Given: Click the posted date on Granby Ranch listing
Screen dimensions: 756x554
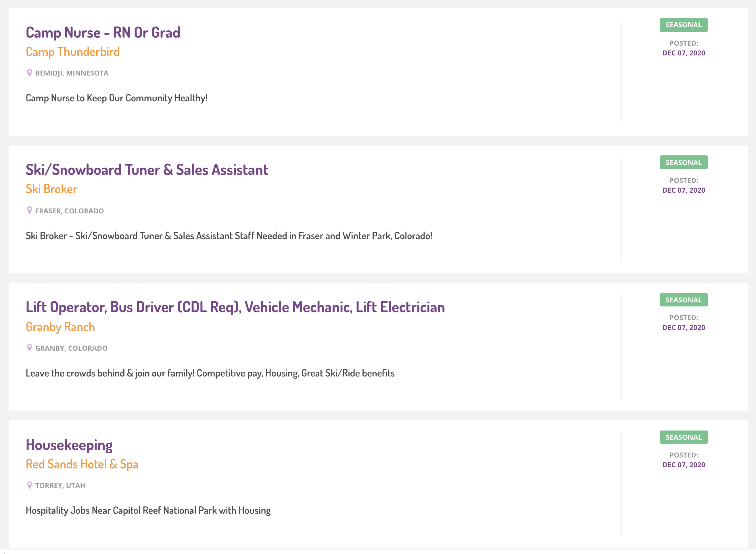Looking at the screenshot, I should (x=684, y=328).
